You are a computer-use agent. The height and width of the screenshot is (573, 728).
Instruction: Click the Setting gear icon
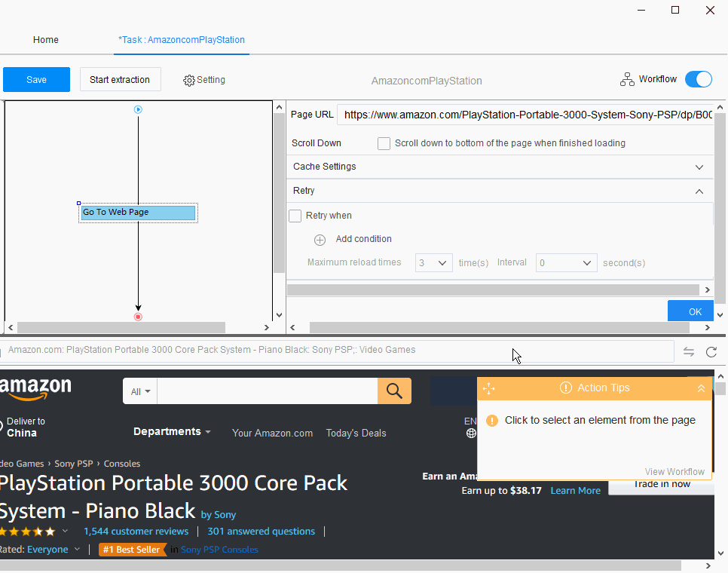click(x=189, y=81)
